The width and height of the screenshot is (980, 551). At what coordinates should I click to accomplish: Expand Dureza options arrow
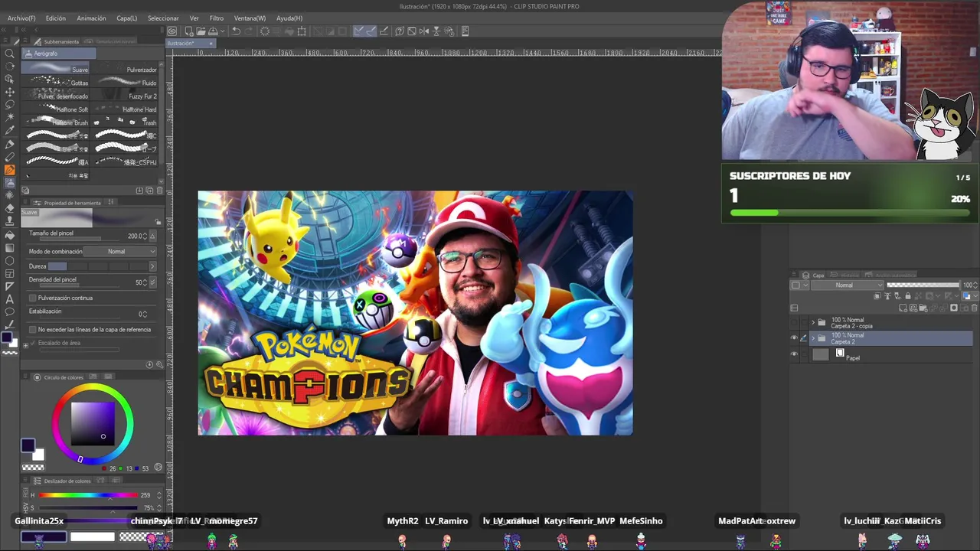click(x=152, y=266)
